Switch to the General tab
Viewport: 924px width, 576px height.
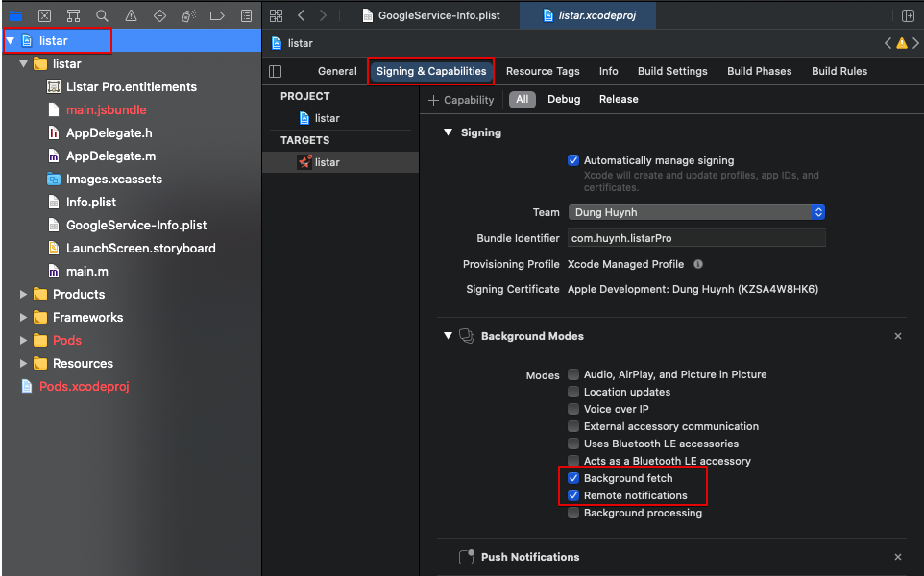click(x=337, y=71)
